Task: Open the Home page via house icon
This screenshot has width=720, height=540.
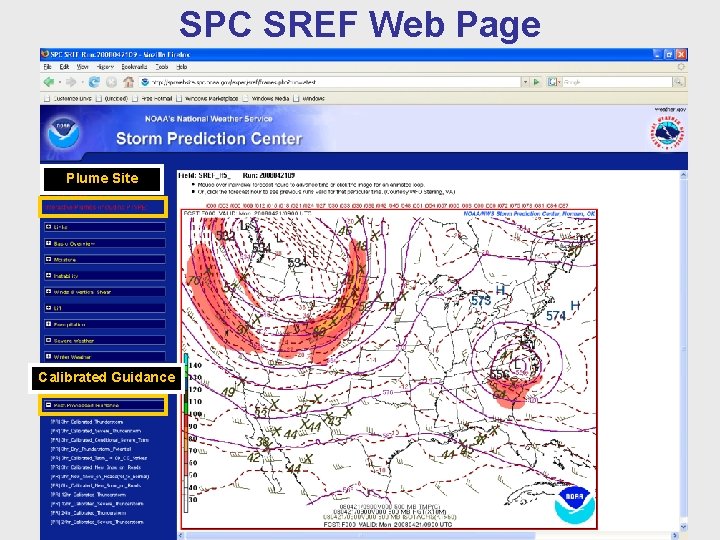Action: click(x=129, y=82)
